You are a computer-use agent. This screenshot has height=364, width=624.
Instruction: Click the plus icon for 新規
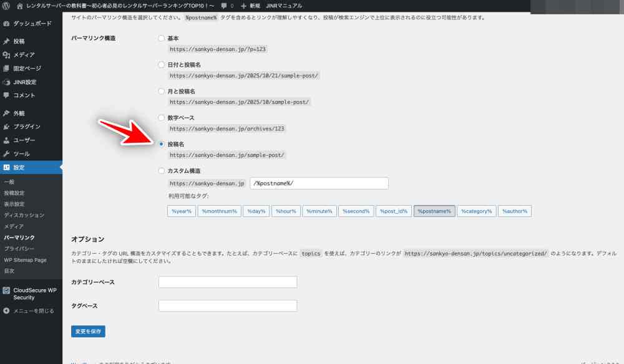coord(243,6)
